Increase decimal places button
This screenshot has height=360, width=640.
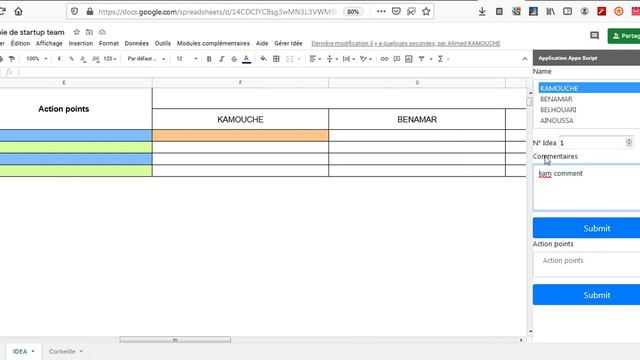click(x=96, y=59)
